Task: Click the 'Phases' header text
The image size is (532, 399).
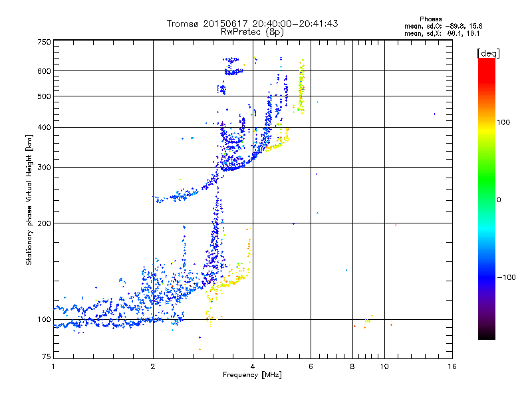Action: tap(430, 19)
